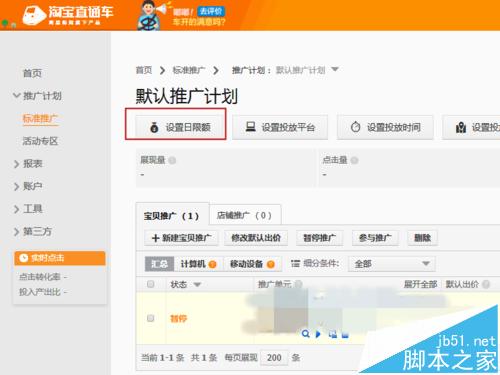Click the driver mascot image in the header
The width and height of the screenshot is (500, 375).
pyautogui.click(x=151, y=15)
